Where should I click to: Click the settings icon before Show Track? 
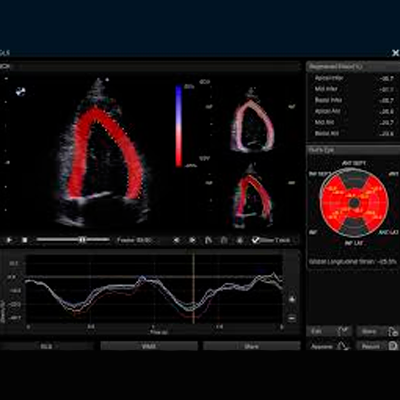pyautogui.click(x=240, y=240)
